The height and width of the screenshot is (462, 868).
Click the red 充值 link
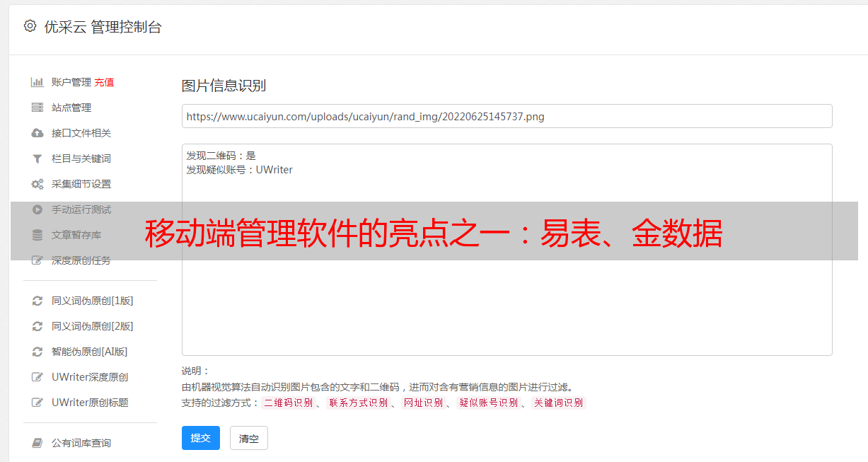coord(104,82)
